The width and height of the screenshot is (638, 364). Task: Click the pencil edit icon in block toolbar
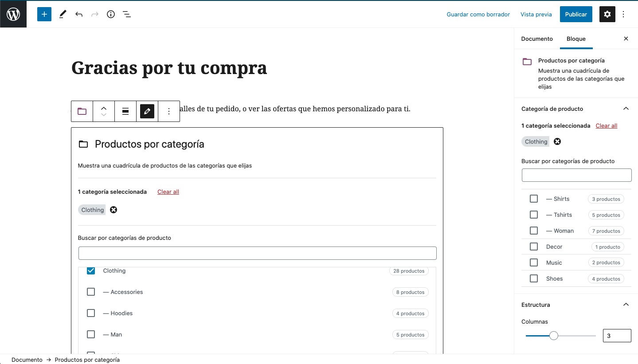click(147, 111)
